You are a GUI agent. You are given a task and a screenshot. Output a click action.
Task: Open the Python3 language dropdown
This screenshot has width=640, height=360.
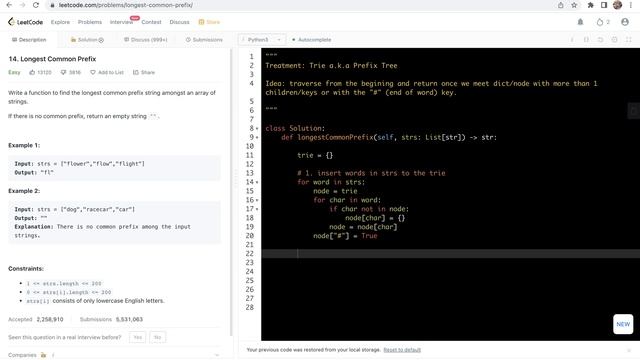[262, 40]
